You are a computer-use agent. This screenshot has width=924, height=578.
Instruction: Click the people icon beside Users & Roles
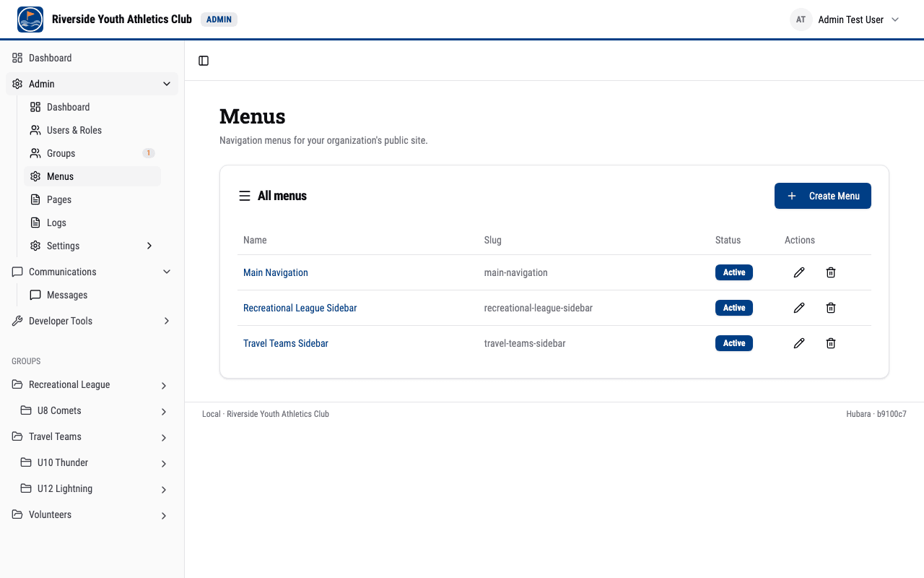coord(35,130)
